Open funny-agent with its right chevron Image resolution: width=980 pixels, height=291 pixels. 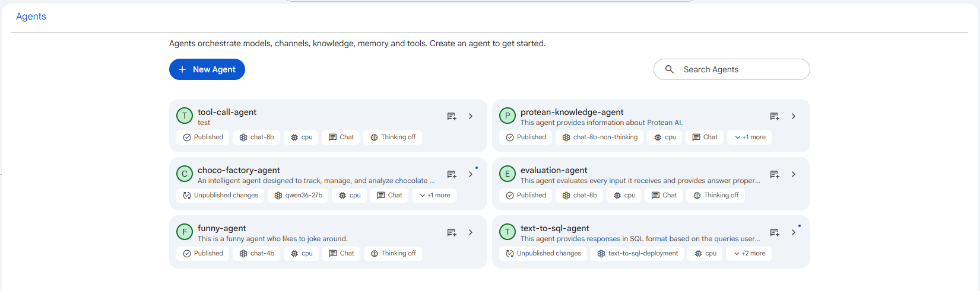[x=471, y=233]
